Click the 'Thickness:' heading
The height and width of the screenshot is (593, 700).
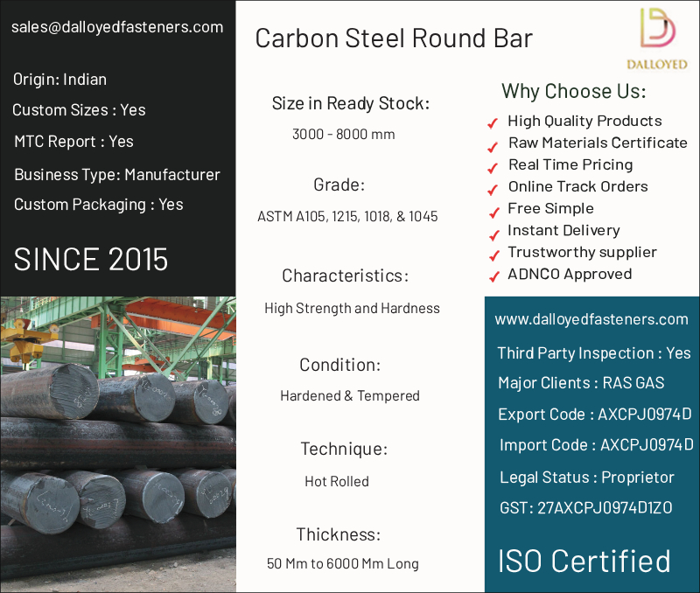pyautogui.click(x=339, y=534)
